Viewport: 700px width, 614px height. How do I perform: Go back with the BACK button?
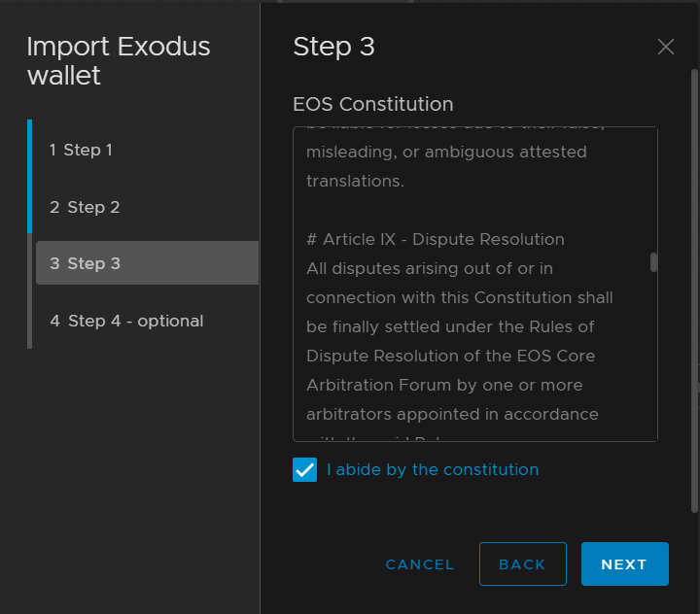point(522,564)
